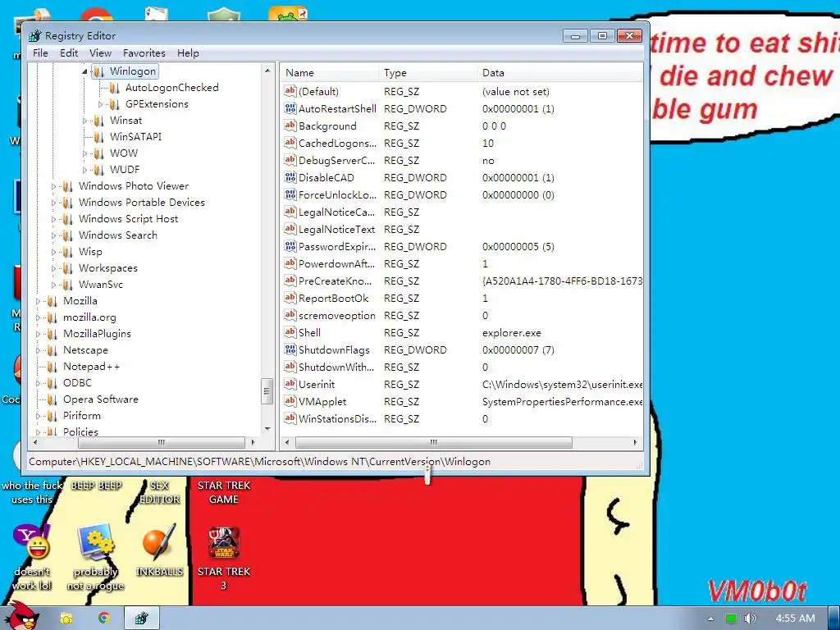Select the scremoveoption value name

337,316
